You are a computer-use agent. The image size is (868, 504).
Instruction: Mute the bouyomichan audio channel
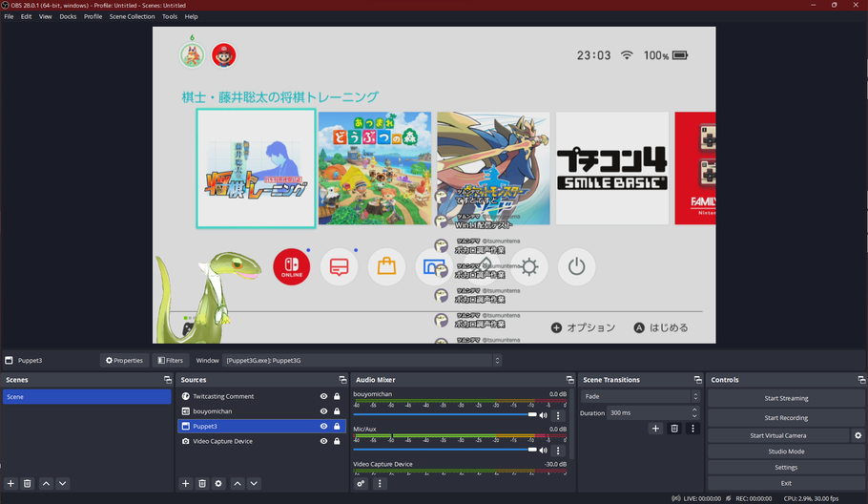(x=543, y=415)
